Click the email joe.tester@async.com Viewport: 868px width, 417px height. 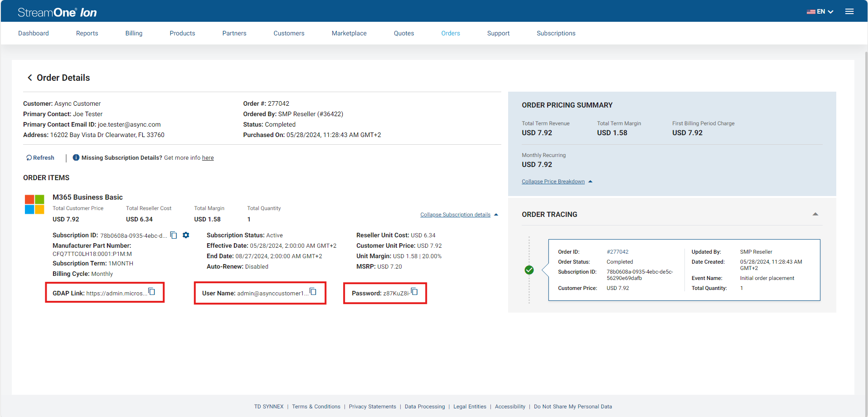click(129, 124)
